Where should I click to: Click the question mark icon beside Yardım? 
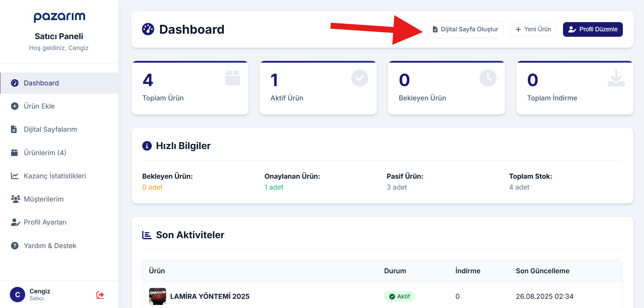[15, 246]
